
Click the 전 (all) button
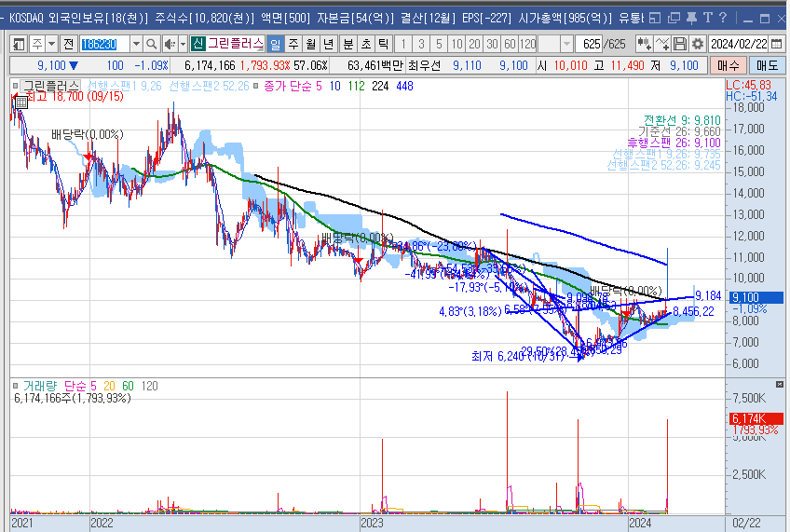point(69,45)
